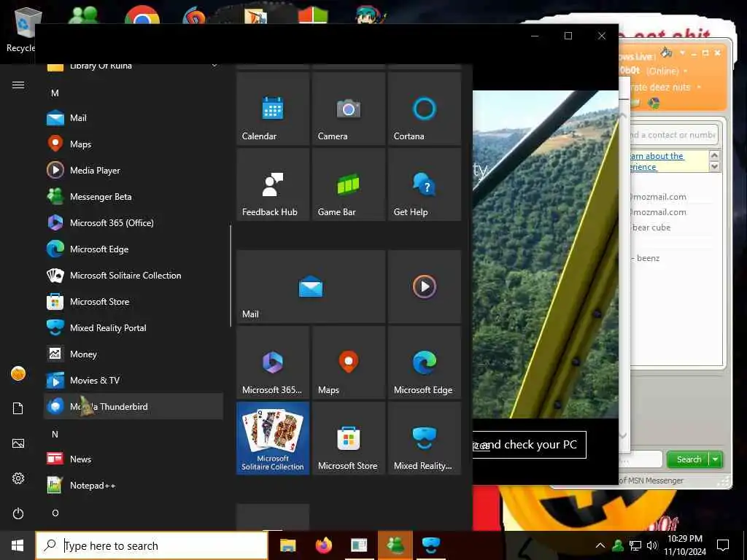Click Search button in Messenger window
747x560 pixels.
click(689, 459)
